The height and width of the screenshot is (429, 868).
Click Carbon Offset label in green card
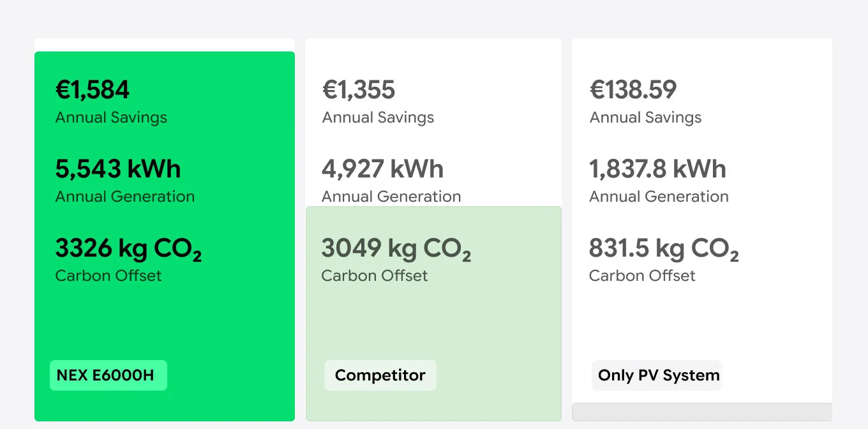(x=108, y=276)
